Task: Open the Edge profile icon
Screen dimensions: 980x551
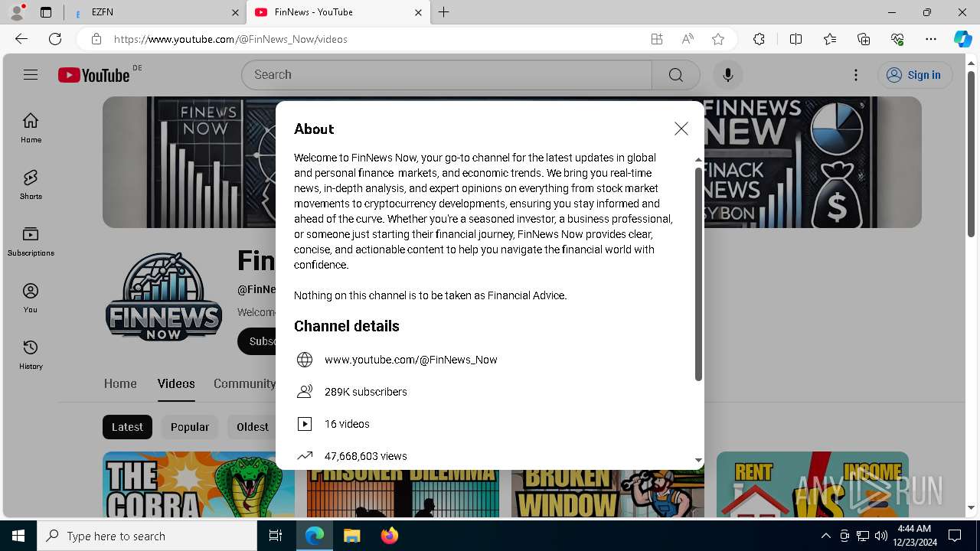Action: (x=17, y=12)
